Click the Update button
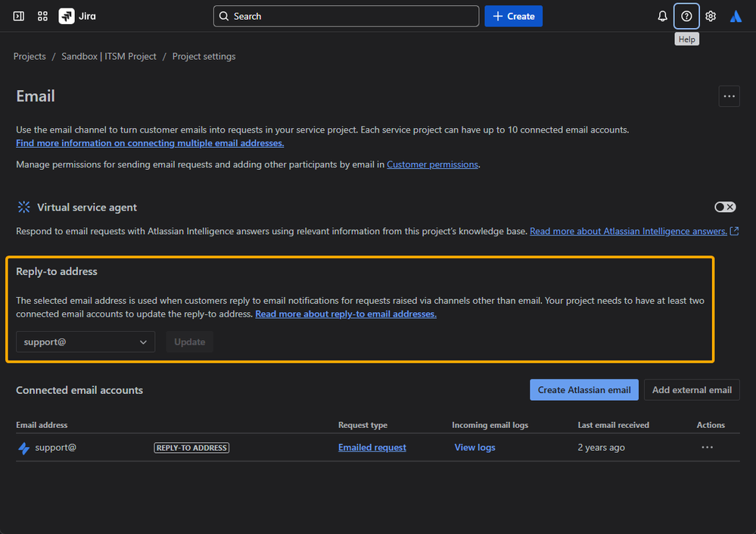 [x=189, y=342]
